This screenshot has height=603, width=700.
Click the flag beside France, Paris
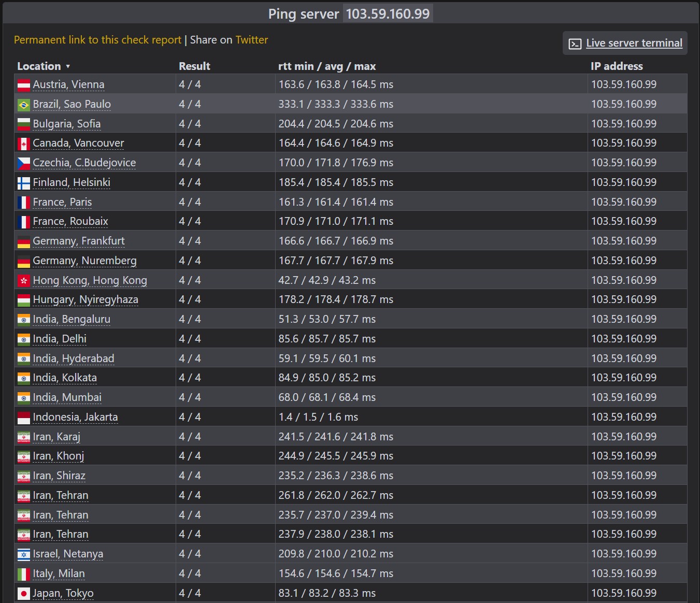pos(24,203)
